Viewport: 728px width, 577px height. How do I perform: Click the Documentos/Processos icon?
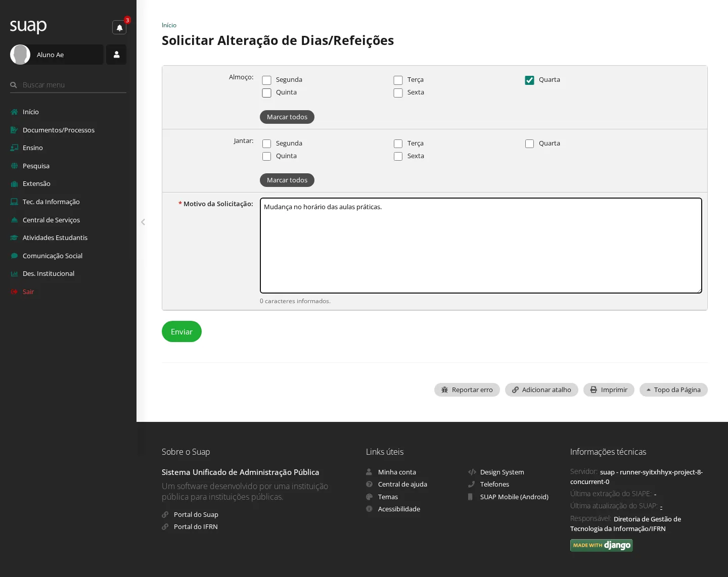(14, 130)
